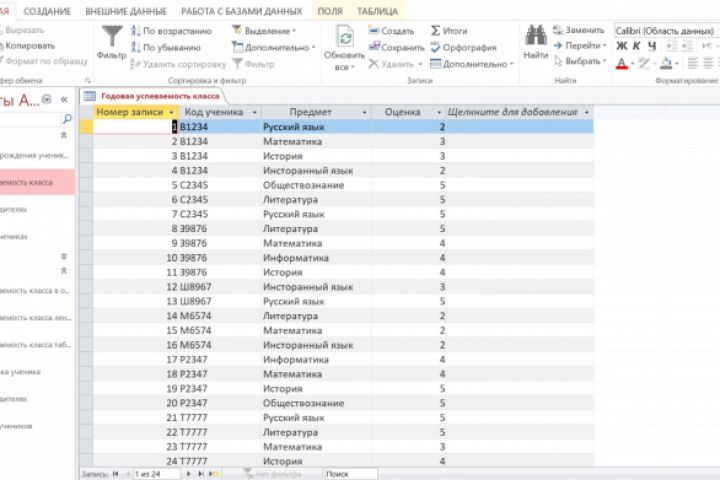The image size is (720, 480).
Task: Click the Вырезать button
Action: (x=22, y=30)
